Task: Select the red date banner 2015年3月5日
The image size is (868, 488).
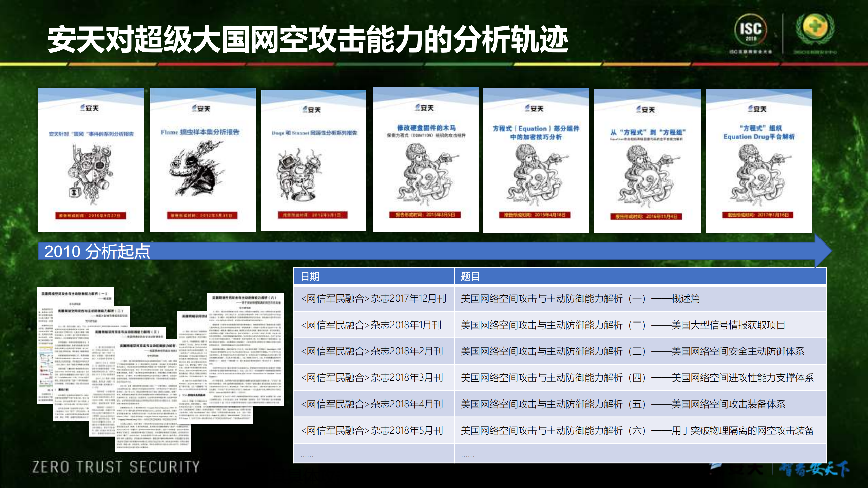Action: [x=425, y=216]
